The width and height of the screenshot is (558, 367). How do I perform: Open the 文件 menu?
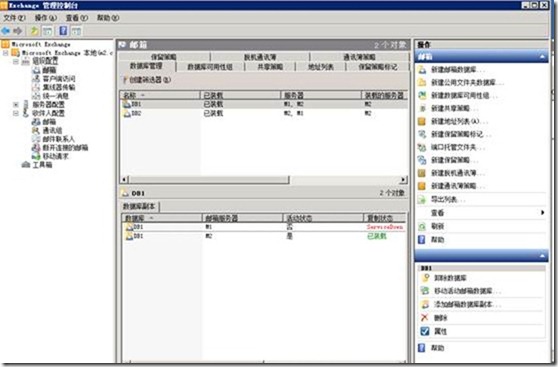(14, 17)
